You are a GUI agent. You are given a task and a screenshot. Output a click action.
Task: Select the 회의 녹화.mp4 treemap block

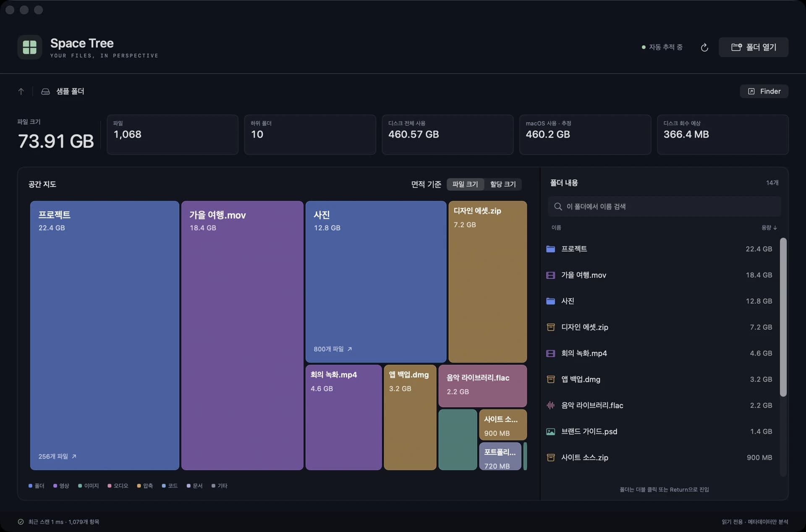[x=343, y=417]
